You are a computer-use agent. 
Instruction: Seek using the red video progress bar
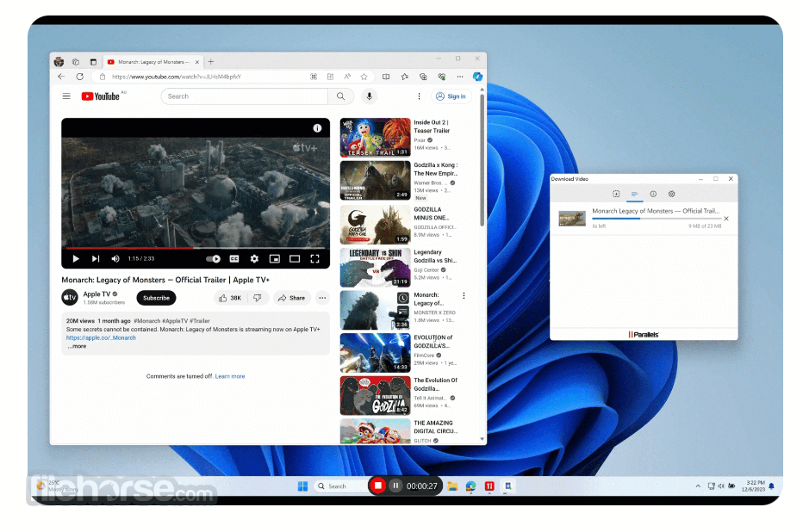coord(195,248)
